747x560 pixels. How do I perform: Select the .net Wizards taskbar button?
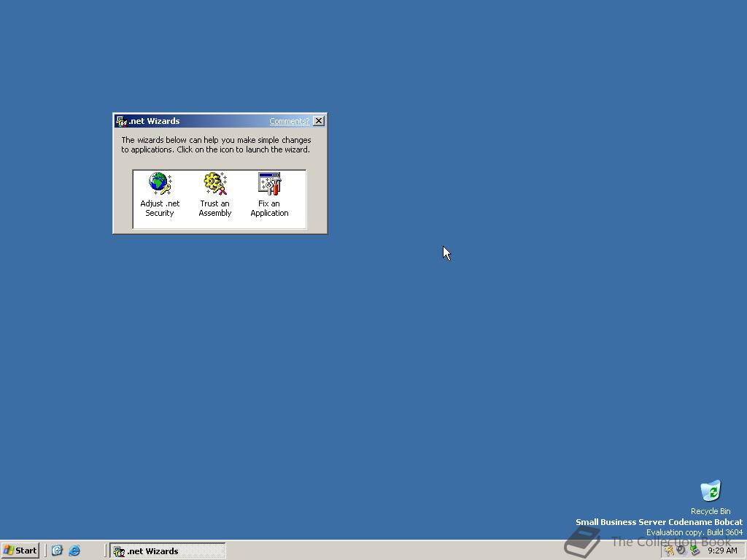pyautogui.click(x=168, y=551)
